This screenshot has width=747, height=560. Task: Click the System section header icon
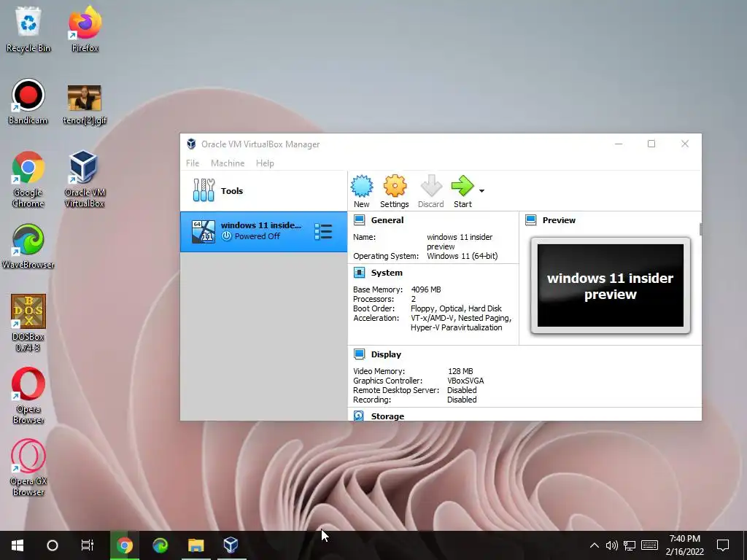pos(359,273)
